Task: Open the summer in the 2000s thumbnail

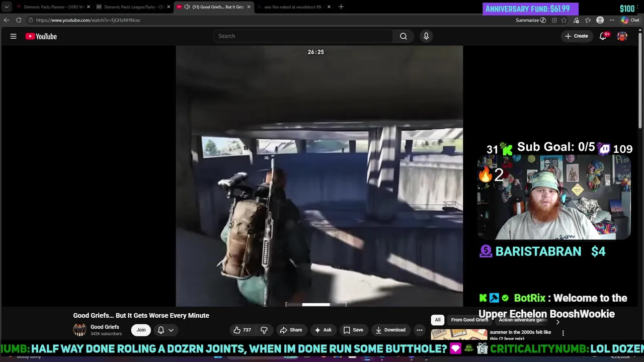Action: [x=459, y=335]
